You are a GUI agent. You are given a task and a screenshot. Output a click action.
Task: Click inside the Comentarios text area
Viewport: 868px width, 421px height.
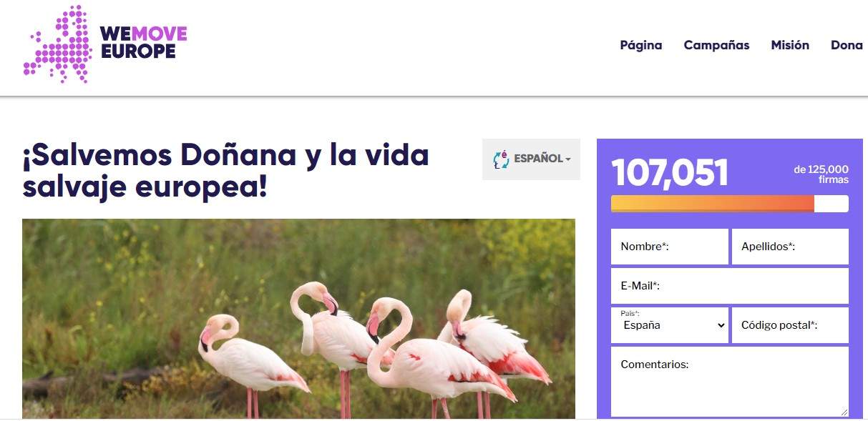coord(730,382)
